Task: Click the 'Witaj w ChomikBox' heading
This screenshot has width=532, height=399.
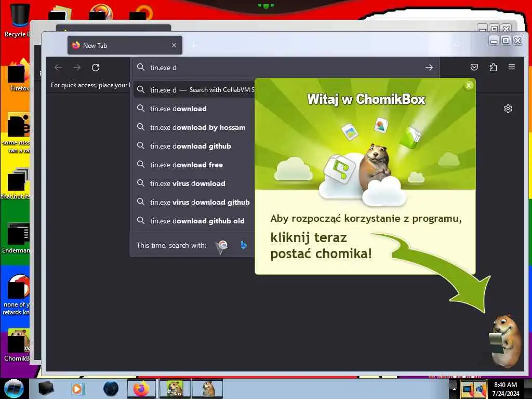Action: [x=366, y=99]
